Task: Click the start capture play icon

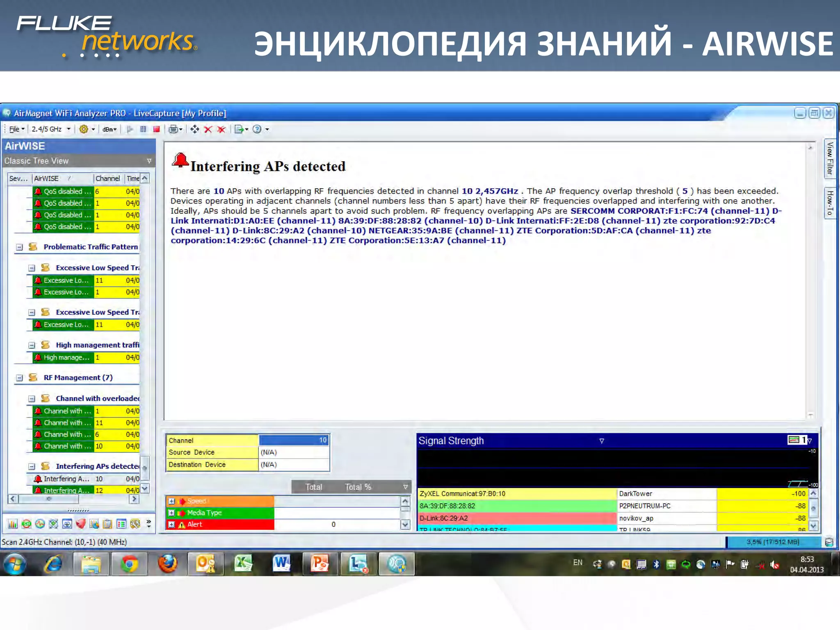Action: pyautogui.click(x=130, y=129)
